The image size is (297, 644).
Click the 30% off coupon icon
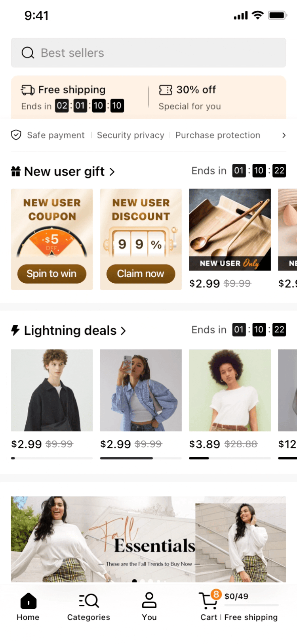[166, 90]
